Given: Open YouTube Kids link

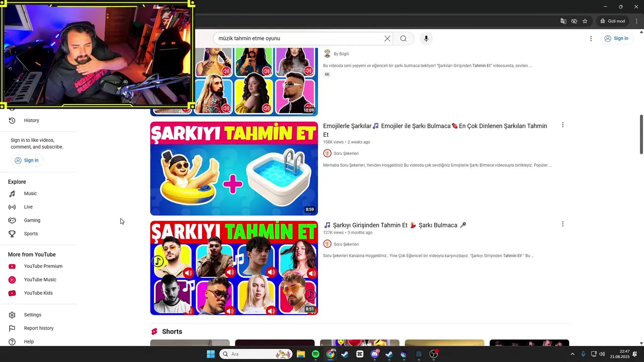Looking at the screenshot, I should [38, 293].
